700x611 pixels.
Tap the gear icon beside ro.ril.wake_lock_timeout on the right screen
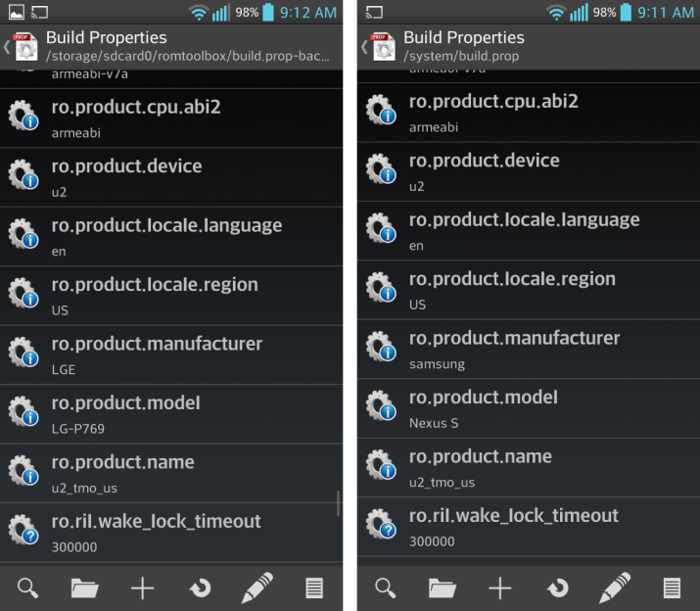[x=380, y=527]
